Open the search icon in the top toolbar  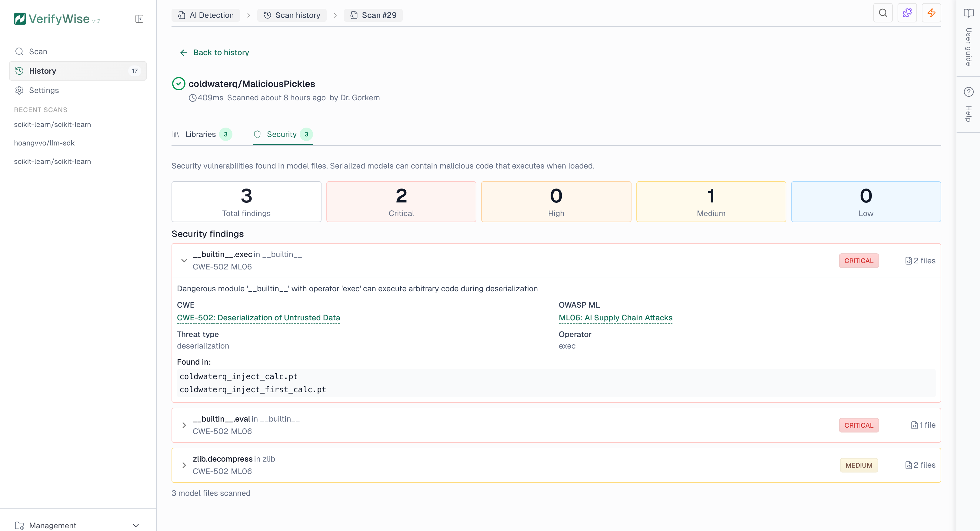[883, 12]
